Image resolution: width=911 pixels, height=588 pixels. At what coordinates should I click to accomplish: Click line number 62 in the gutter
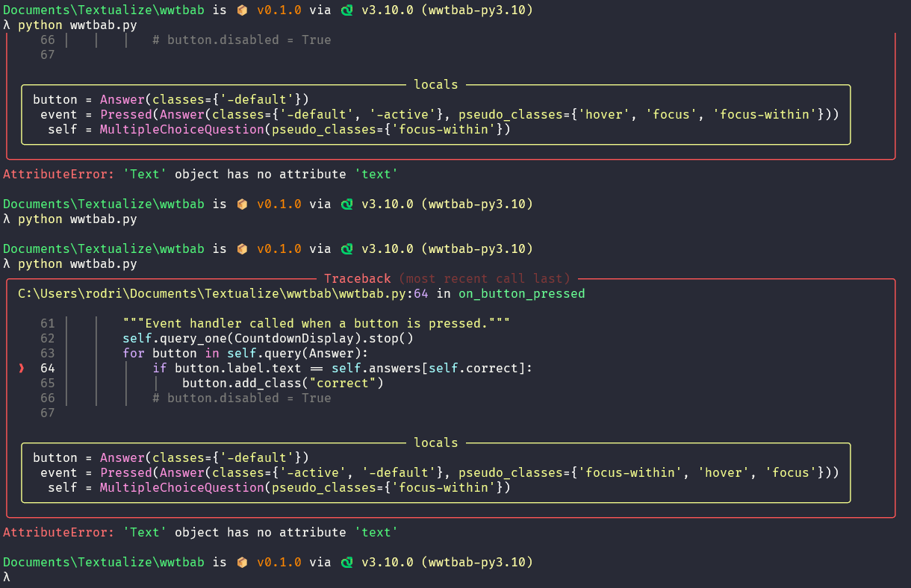tap(48, 338)
